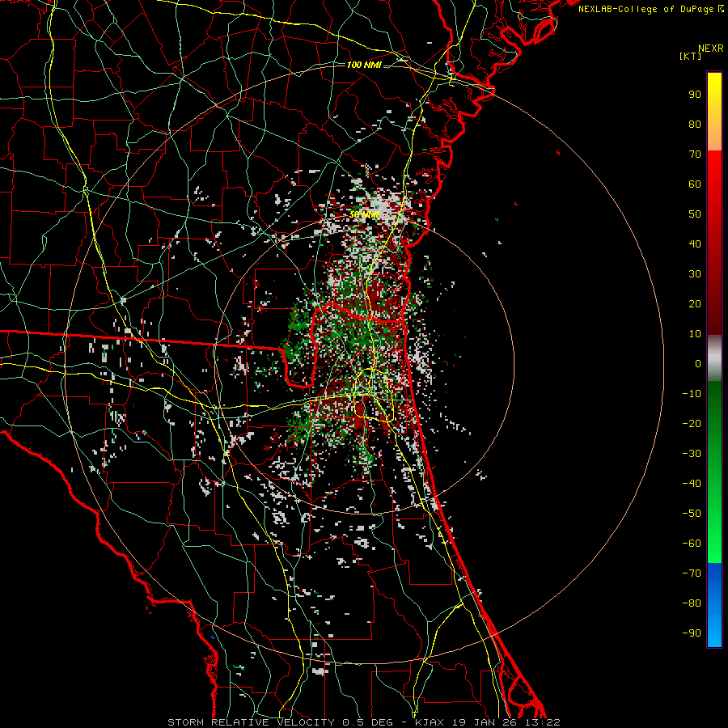Click the 50 NMI range ring label
Image resolution: width=728 pixels, height=728 pixels.
tap(365, 214)
